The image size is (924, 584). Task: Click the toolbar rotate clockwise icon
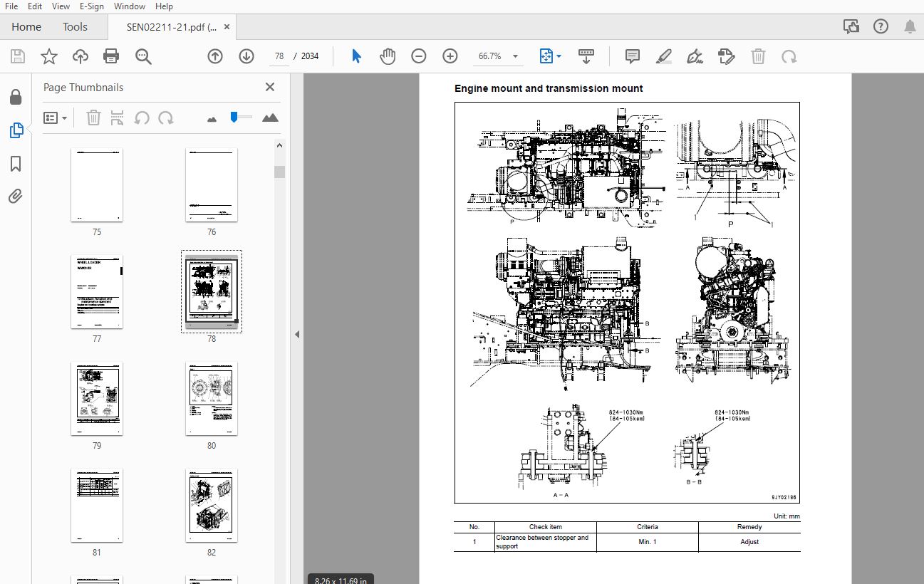point(789,56)
